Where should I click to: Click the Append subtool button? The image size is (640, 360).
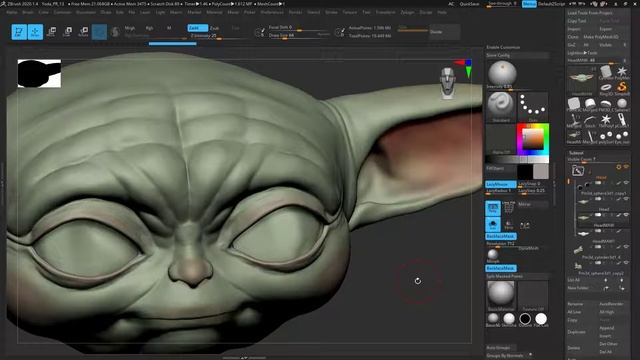607,328
